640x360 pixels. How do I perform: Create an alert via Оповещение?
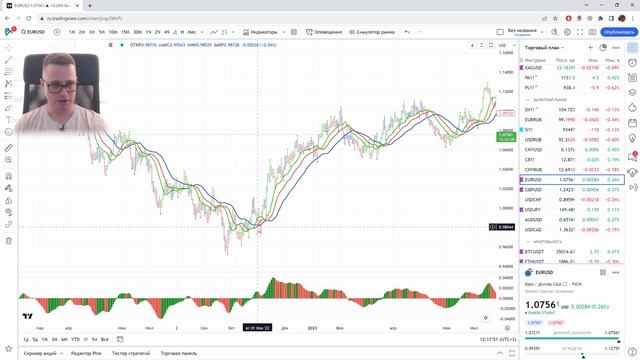click(324, 32)
